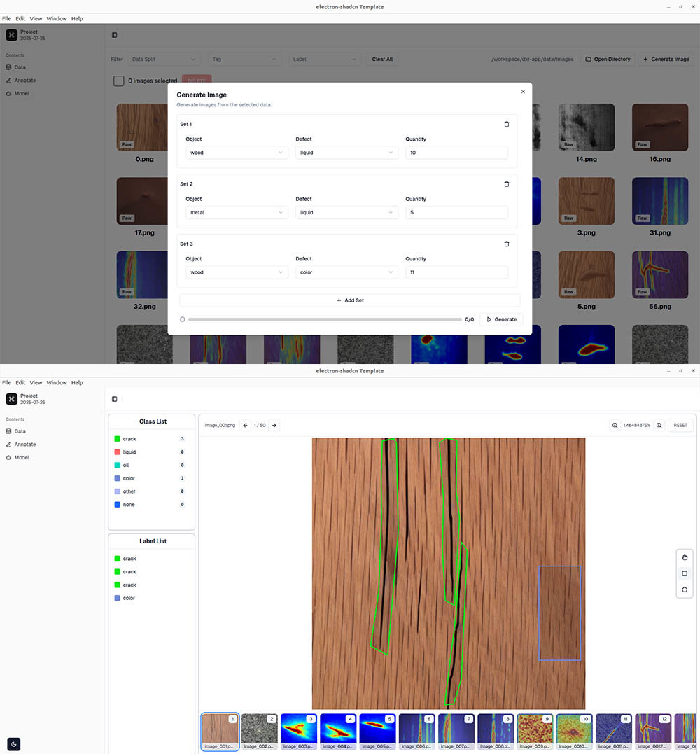The image size is (700, 754).
Task: Expand Set 2 Object dropdown showing metal
Action: coord(237,212)
